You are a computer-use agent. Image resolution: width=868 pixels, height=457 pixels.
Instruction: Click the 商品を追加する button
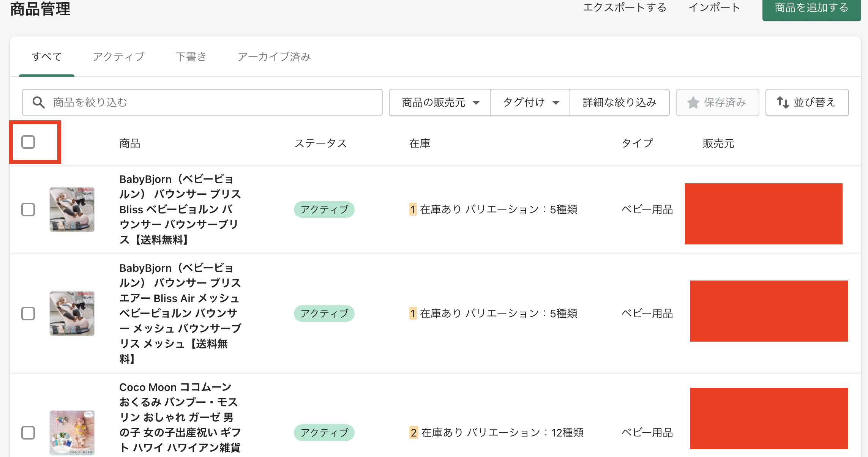point(811,8)
